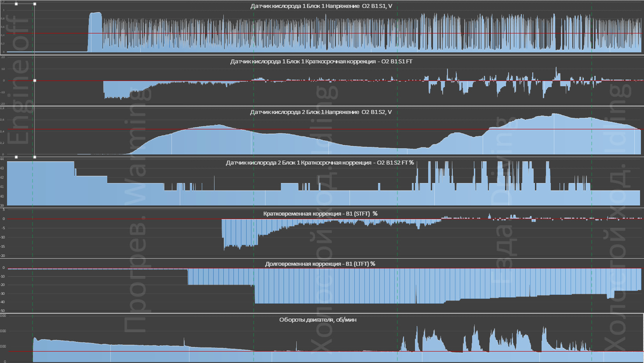Grab the bottom-middle selection handle of the selected shape
Image resolution: width=644 pixels, height=363 pixels.
[x=16, y=157]
